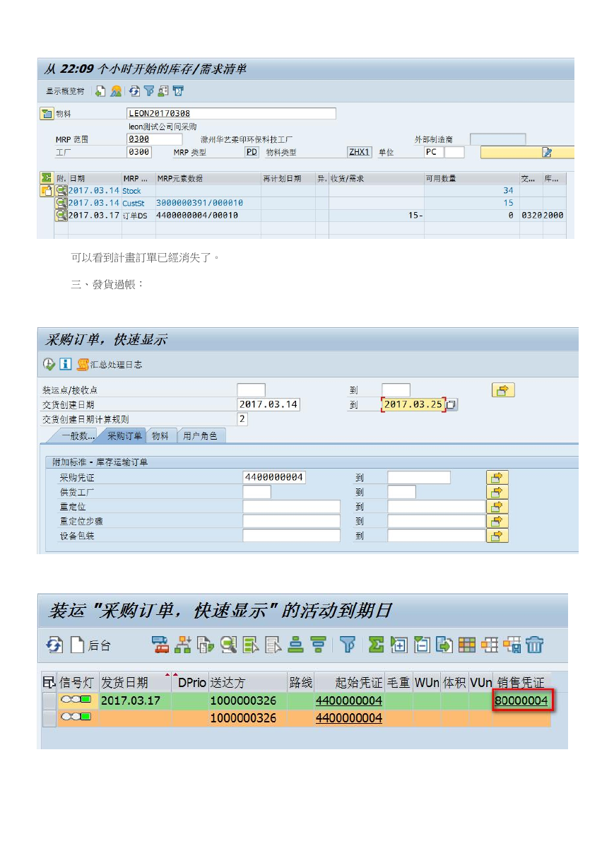
Task: Select MRP element 3000000391/000010
Action: (199, 203)
